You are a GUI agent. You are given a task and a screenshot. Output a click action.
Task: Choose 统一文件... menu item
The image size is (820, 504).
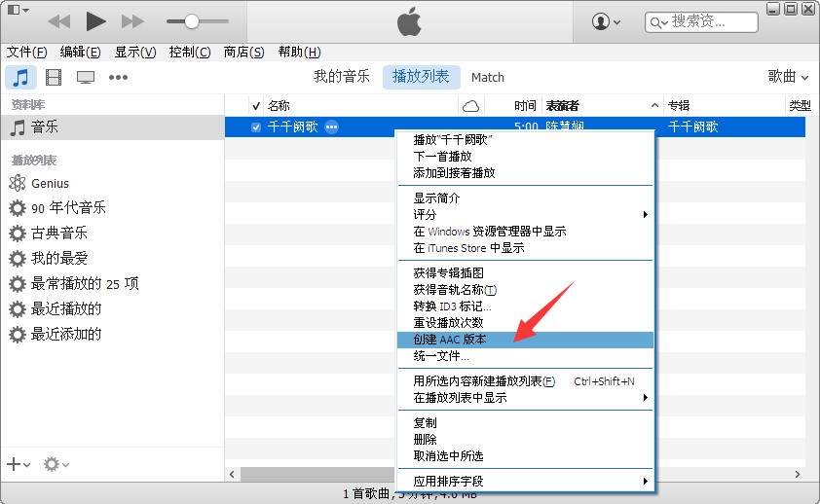coord(526,356)
